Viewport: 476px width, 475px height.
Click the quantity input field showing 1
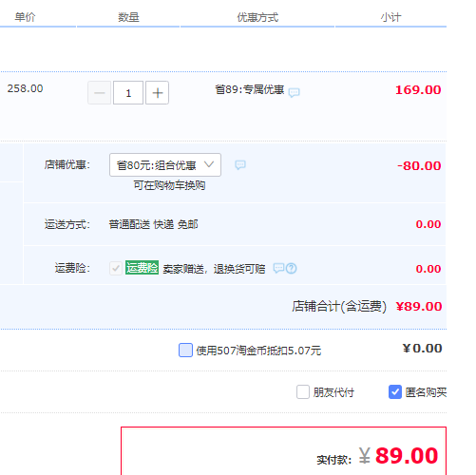click(128, 93)
